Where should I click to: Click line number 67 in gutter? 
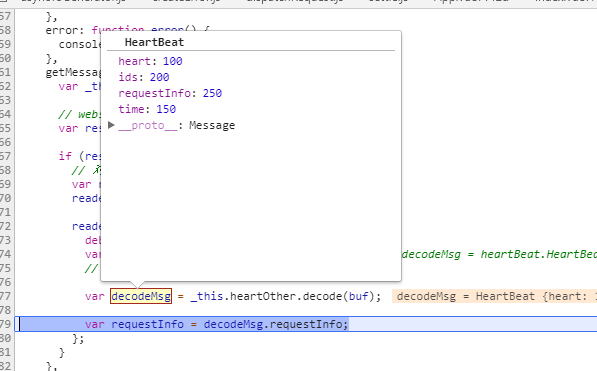point(5,156)
